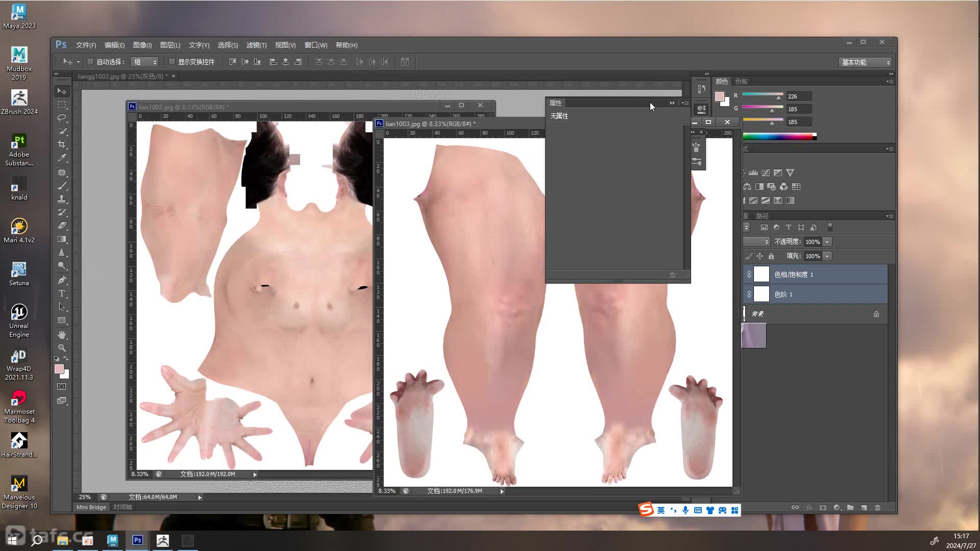Select the Spot Healing Brush tool
The width and height of the screenshot is (980, 551).
coord(62,172)
